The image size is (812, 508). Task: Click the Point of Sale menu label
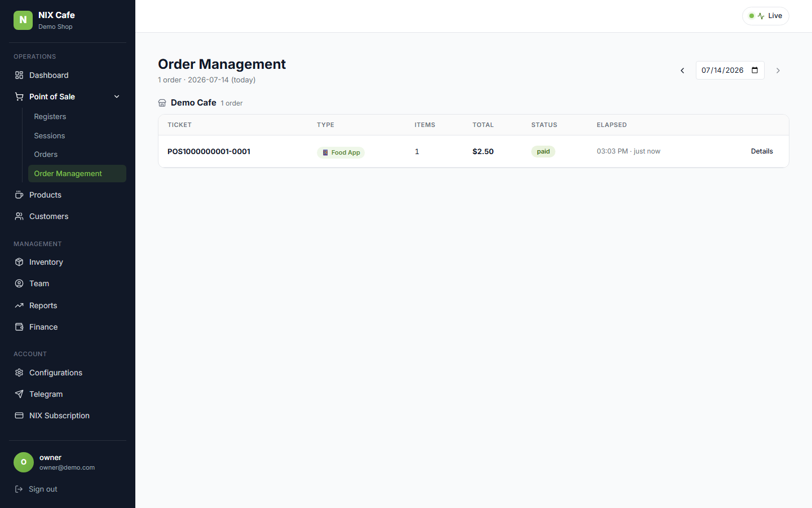coord(52,97)
